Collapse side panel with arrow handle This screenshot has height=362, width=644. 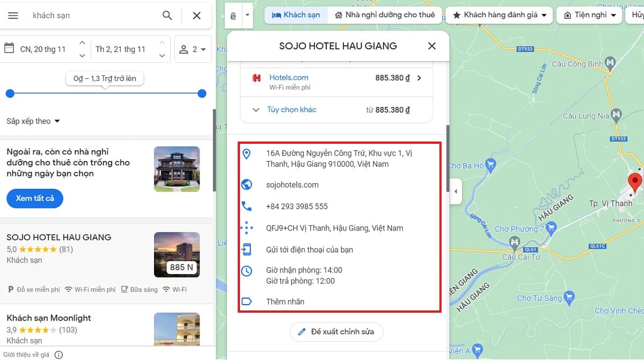456,191
